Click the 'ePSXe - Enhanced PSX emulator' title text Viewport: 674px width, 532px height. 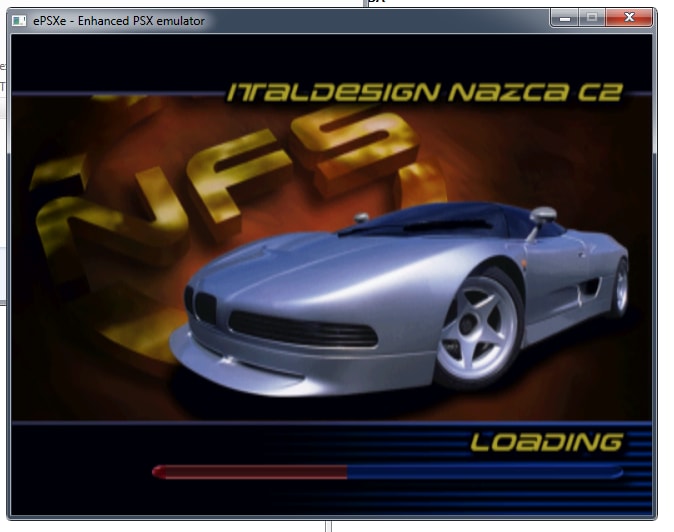click(119, 21)
